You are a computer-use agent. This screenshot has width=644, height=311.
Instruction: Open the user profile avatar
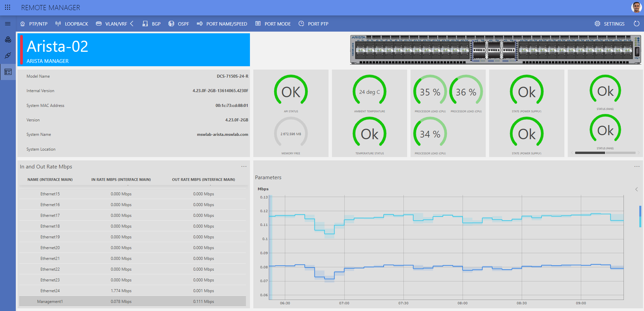(636, 7)
